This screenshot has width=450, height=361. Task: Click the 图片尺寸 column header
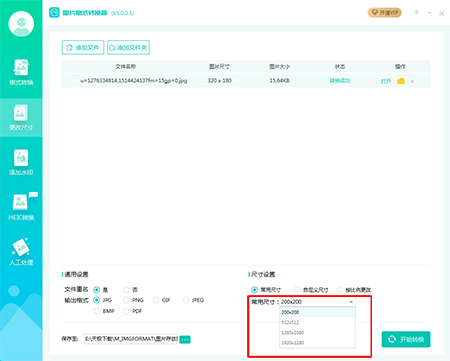coord(219,67)
